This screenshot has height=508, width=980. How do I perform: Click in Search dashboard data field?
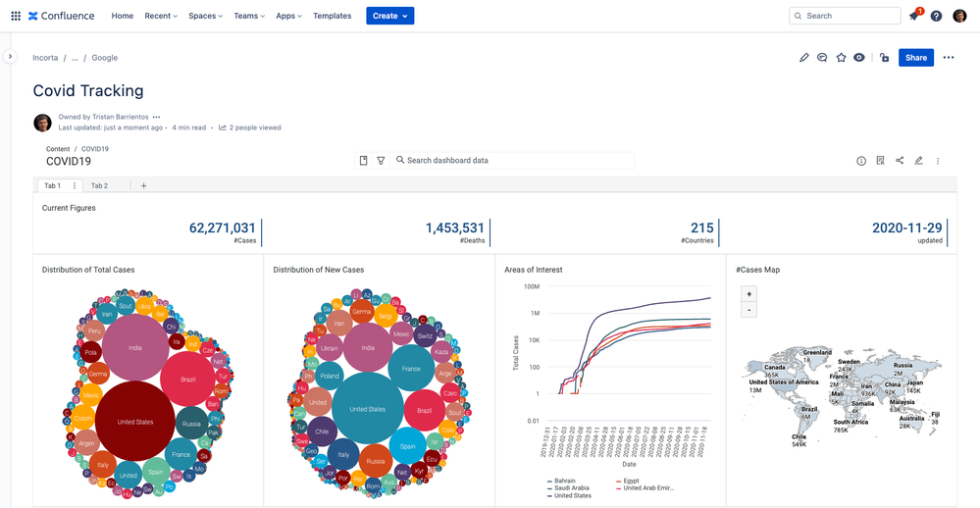[x=514, y=161]
